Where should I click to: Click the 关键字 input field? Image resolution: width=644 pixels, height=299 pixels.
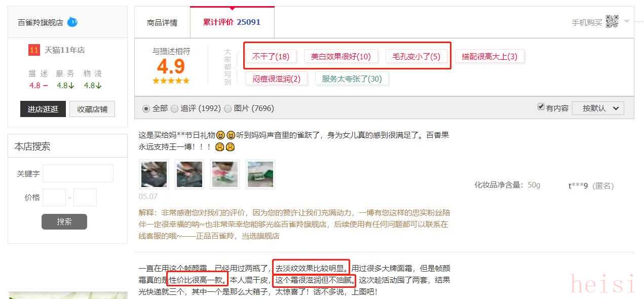pyautogui.click(x=78, y=173)
